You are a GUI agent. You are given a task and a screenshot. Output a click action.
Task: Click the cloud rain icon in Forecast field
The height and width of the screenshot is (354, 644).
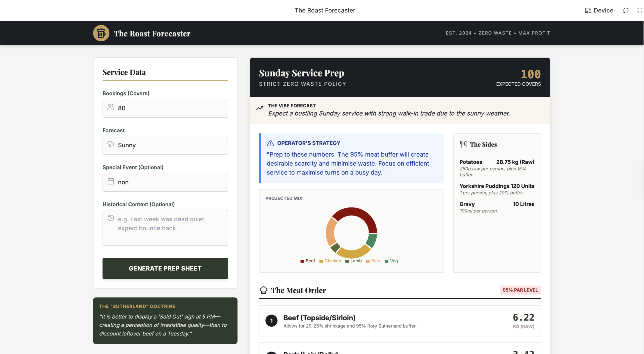click(x=111, y=144)
